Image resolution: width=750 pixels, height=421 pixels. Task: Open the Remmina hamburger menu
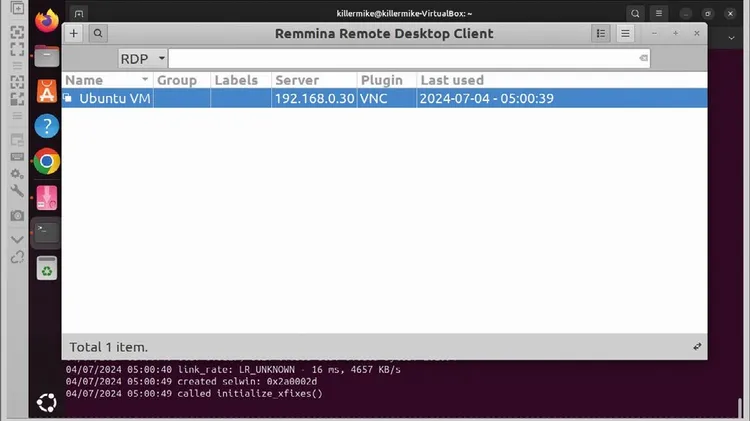click(x=625, y=33)
